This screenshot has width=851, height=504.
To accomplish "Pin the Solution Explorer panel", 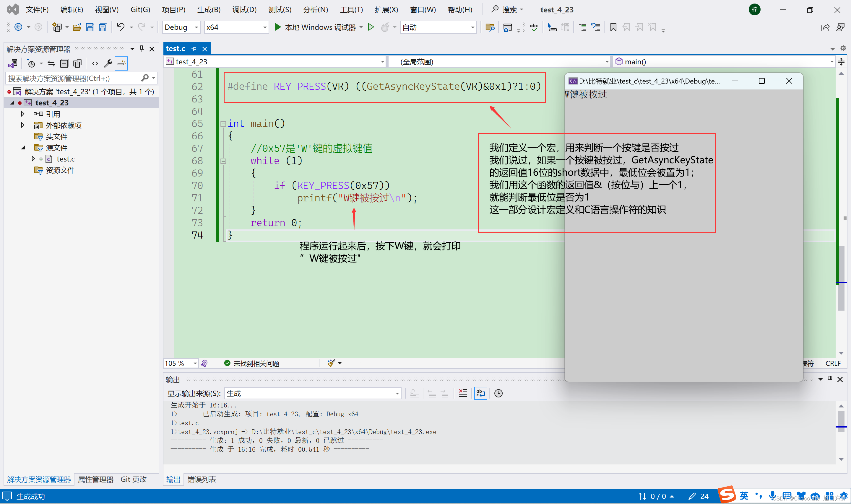I will (142, 49).
